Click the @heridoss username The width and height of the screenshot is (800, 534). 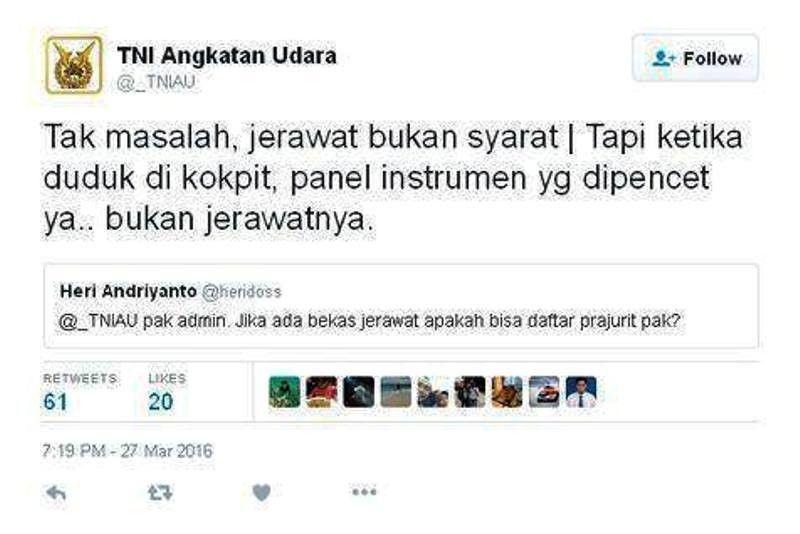(242, 292)
